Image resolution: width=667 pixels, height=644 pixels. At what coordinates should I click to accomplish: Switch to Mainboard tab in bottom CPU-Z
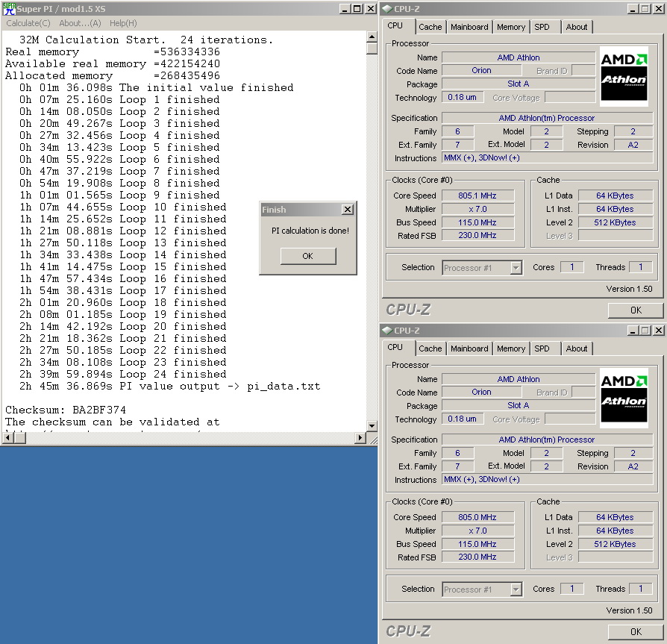[469, 348]
